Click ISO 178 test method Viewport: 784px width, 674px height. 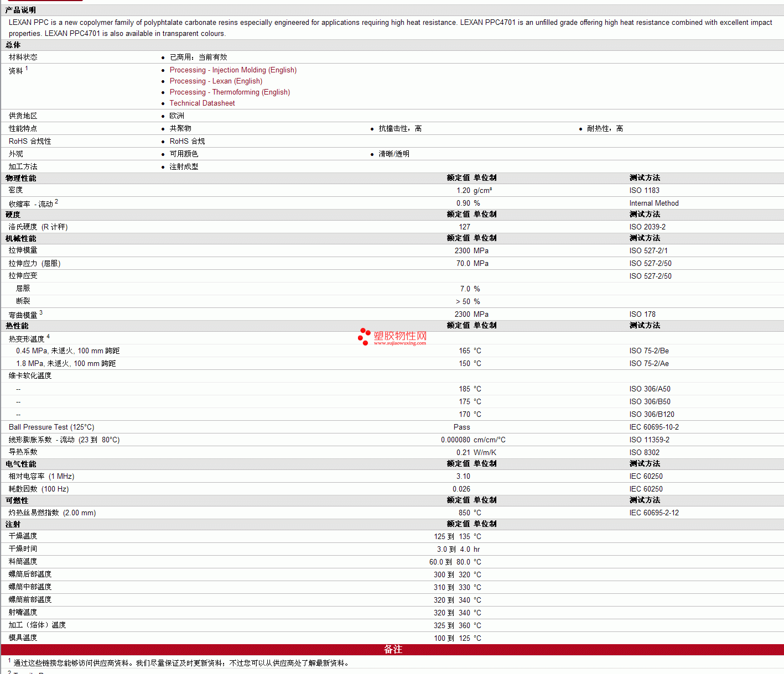tap(642, 315)
